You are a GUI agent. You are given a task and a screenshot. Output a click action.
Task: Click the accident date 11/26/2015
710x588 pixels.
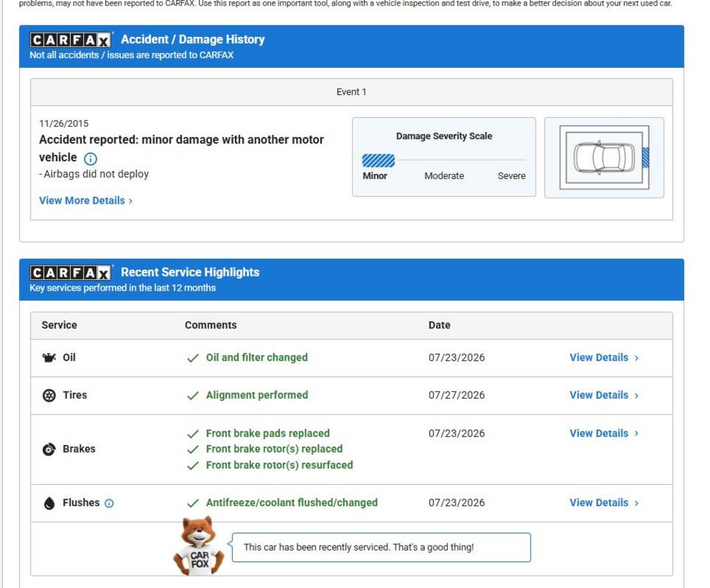[x=64, y=123]
